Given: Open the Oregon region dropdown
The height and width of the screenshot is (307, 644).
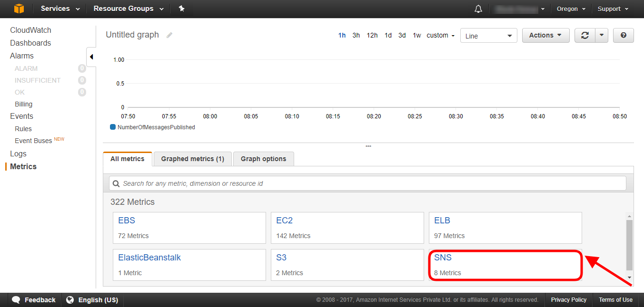Looking at the screenshot, I should point(571,9).
